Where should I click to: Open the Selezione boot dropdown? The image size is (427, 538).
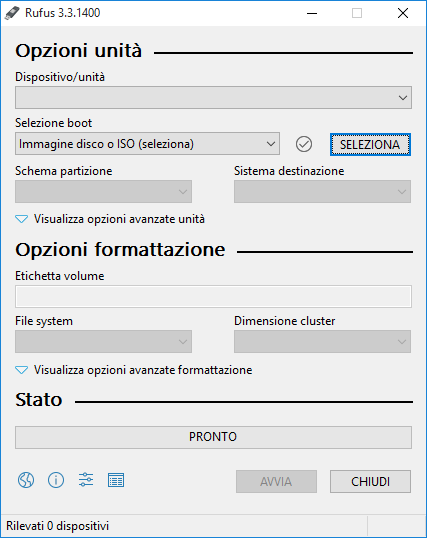coord(147,144)
